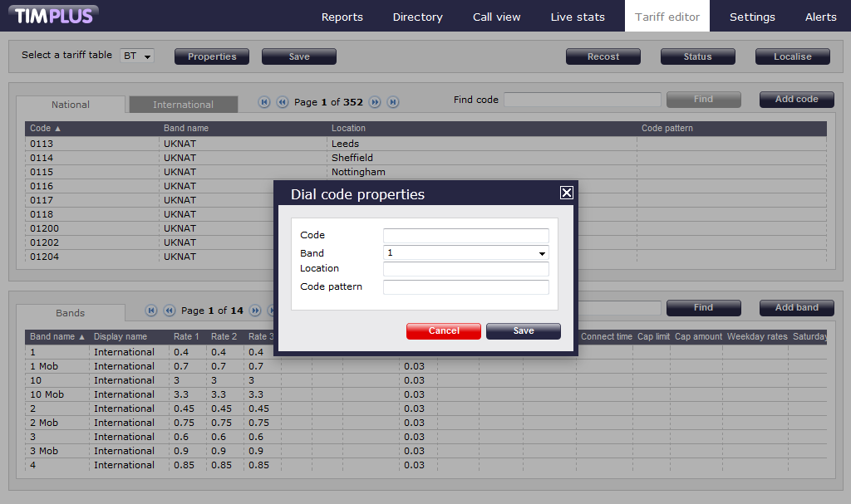Close the Dial code properties dialog
This screenshot has width=851, height=504.
point(566,193)
